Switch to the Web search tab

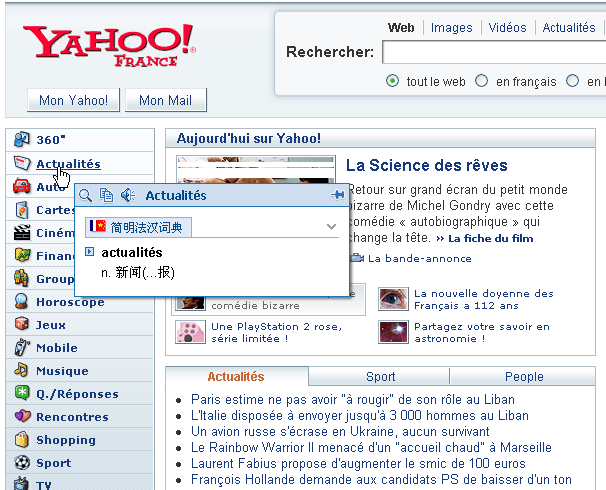tap(401, 28)
